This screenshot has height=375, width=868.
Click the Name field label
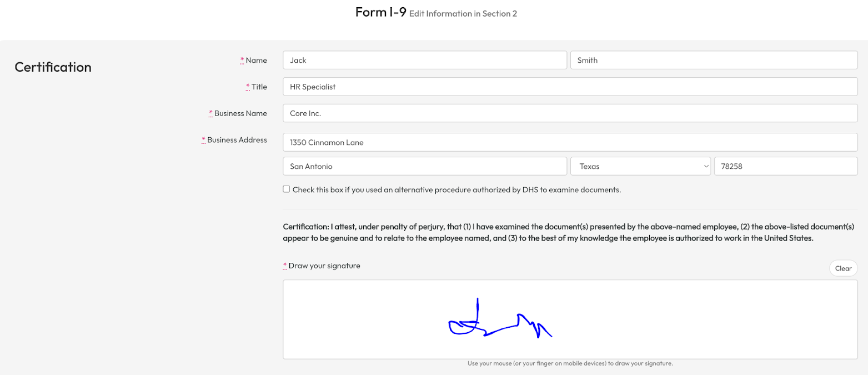click(256, 60)
